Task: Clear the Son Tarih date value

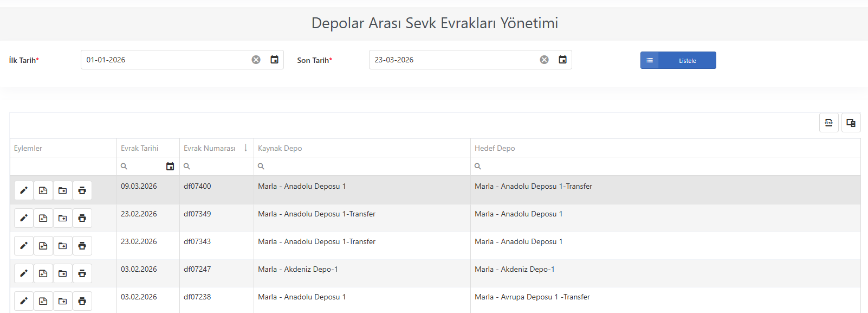Action: (x=544, y=60)
